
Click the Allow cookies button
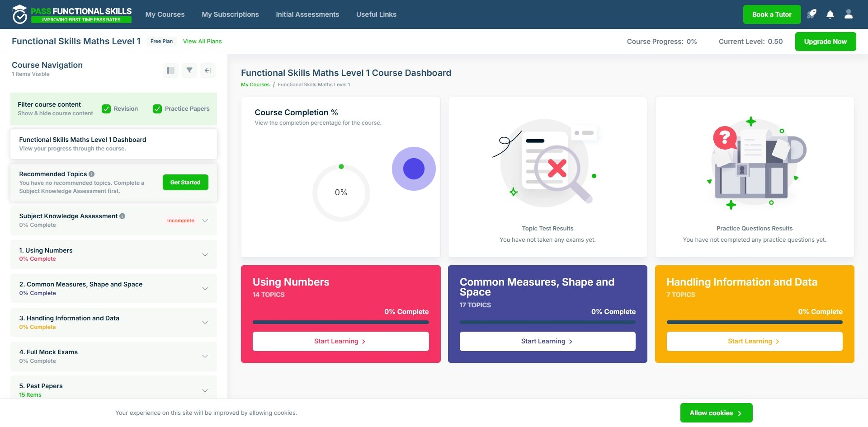tap(716, 413)
